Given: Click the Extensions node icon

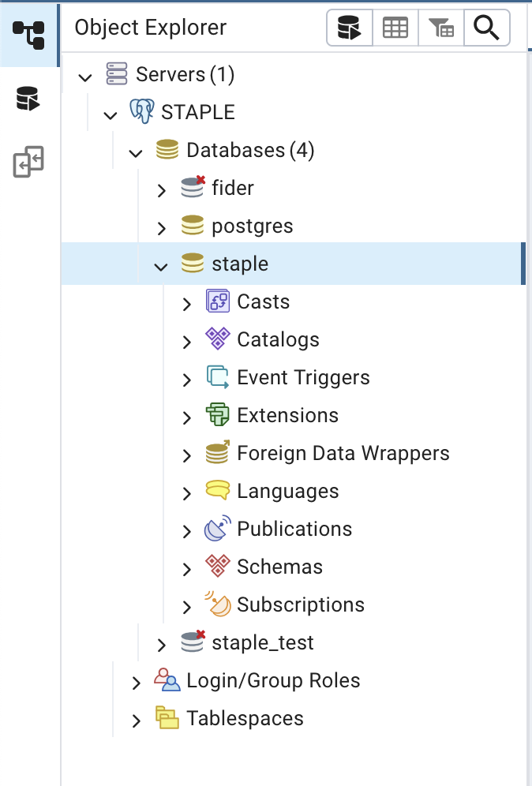Looking at the screenshot, I should 217,415.
